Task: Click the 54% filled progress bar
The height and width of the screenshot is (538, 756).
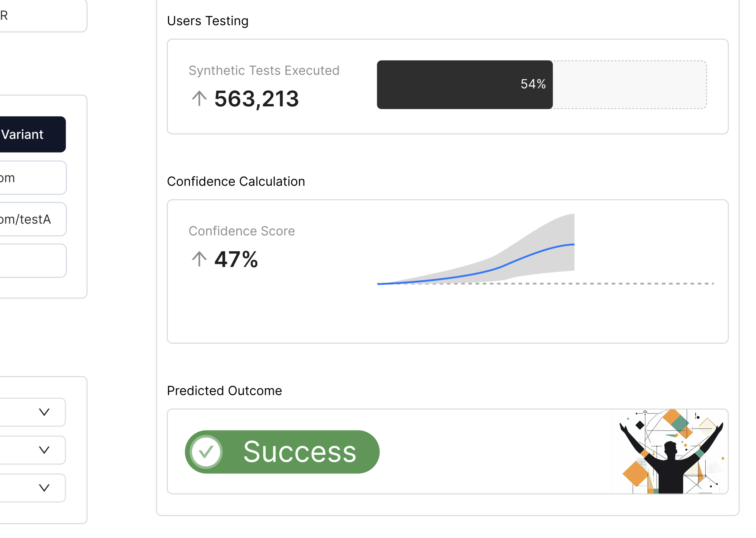Action: click(465, 85)
